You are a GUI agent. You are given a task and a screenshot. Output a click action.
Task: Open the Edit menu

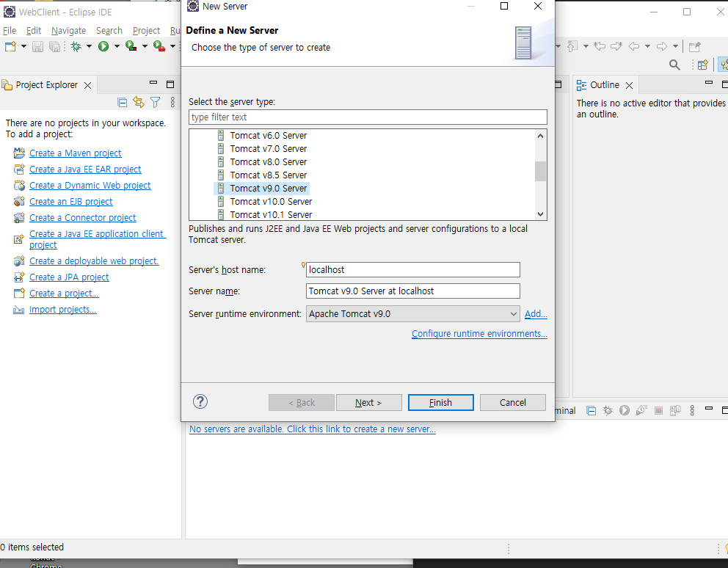pyautogui.click(x=34, y=31)
